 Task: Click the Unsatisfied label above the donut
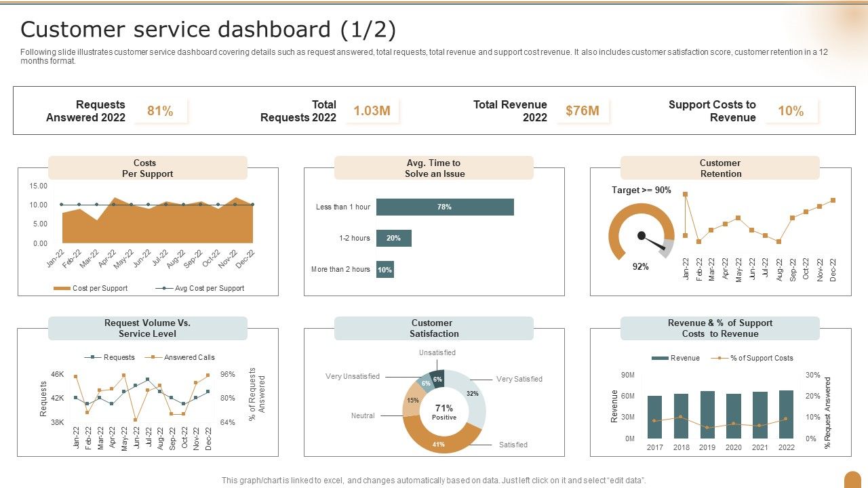point(437,352)
